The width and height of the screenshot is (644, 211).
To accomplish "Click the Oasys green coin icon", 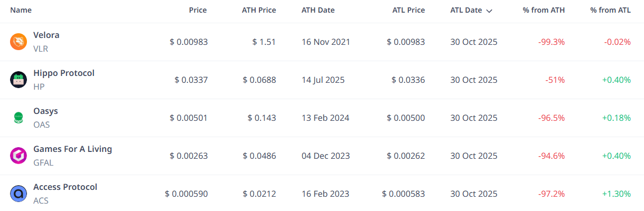I will tap(18, 118).
